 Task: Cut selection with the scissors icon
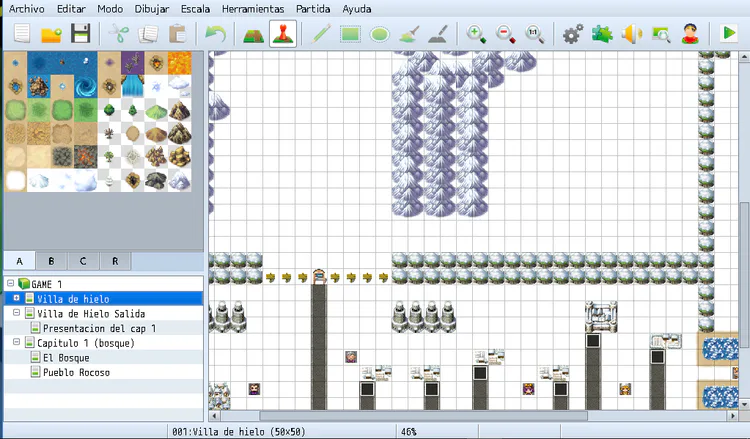(x=119, y=34)
